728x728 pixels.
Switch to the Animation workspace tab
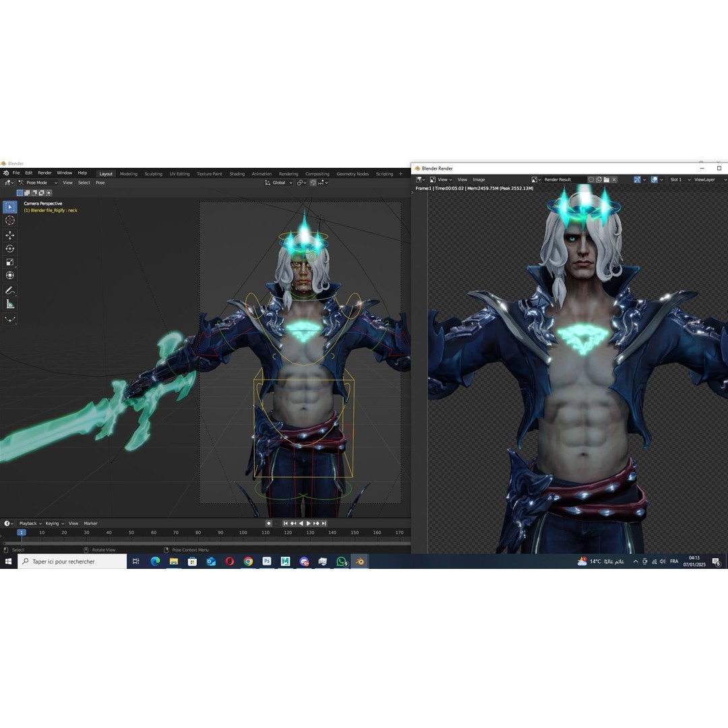click(262, 174)
